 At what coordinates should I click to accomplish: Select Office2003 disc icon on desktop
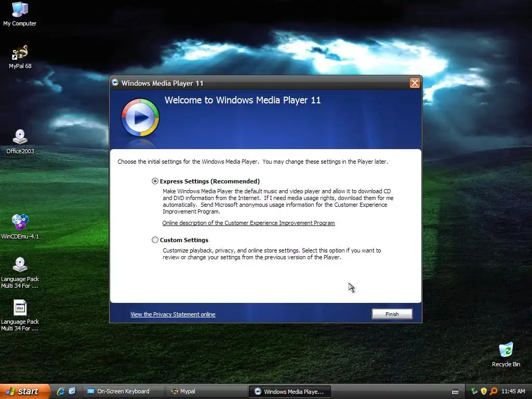(x=20, y=141)
